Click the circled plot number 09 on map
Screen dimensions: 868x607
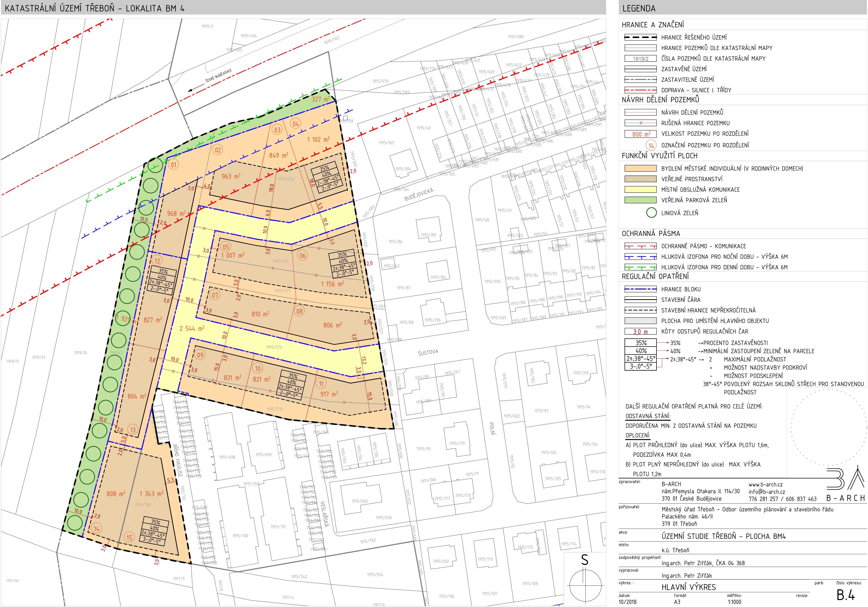[200, 355]
